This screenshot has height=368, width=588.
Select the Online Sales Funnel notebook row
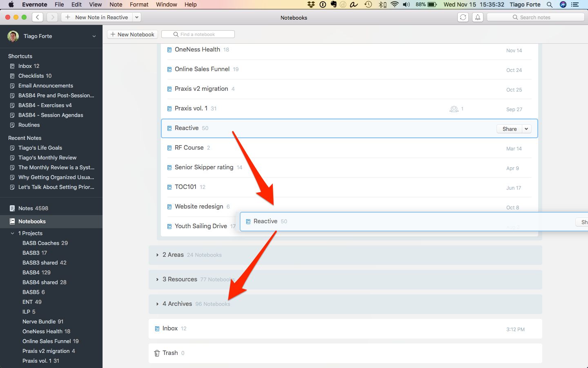pos(349,70)
